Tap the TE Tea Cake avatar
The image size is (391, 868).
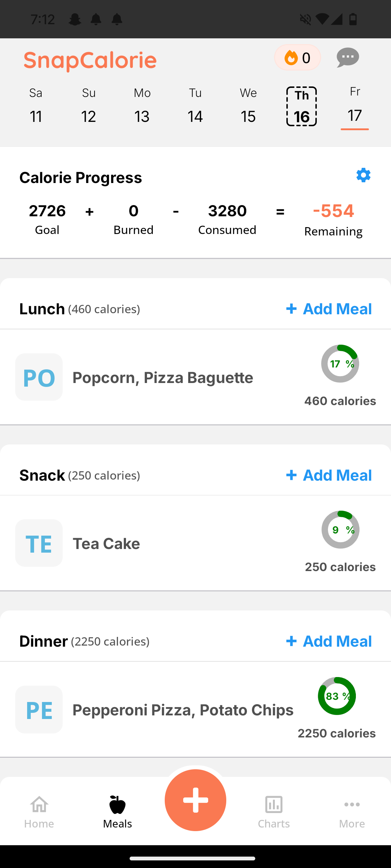coord(39,543)
